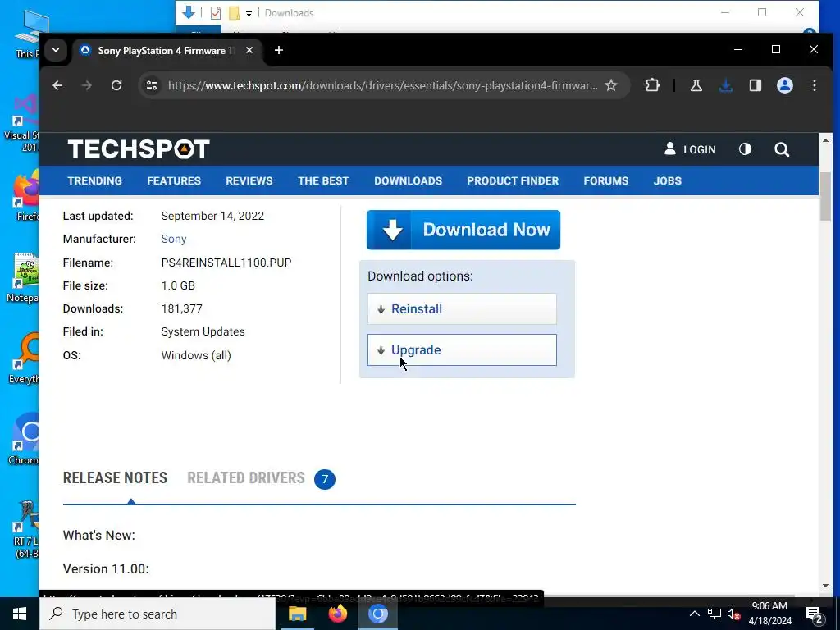
Task: Click the downloads count 181,377
Action: point(181,308)
